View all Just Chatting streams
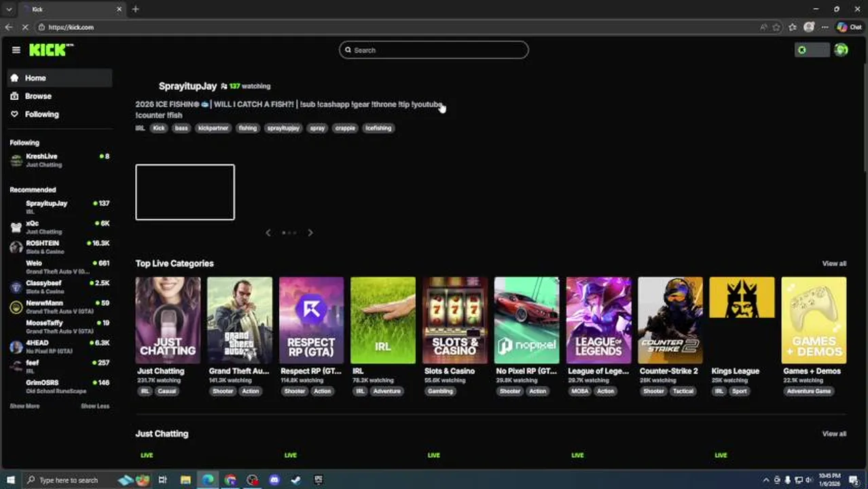 point(834,434)
